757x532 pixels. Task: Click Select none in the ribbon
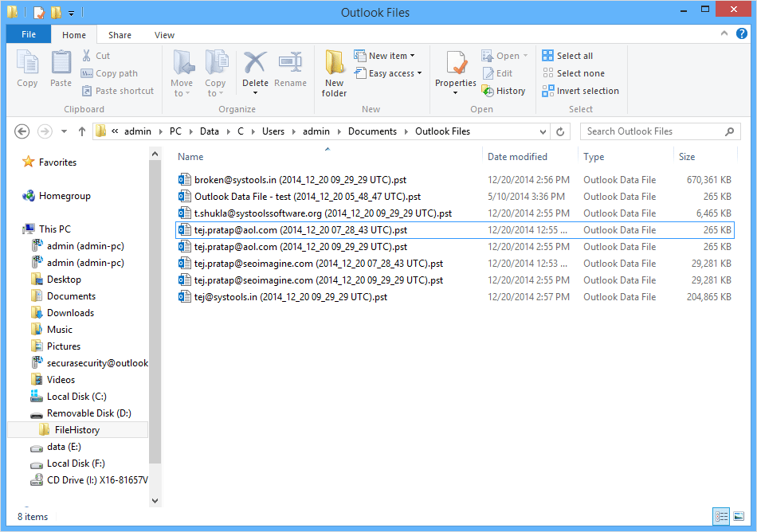573,73
